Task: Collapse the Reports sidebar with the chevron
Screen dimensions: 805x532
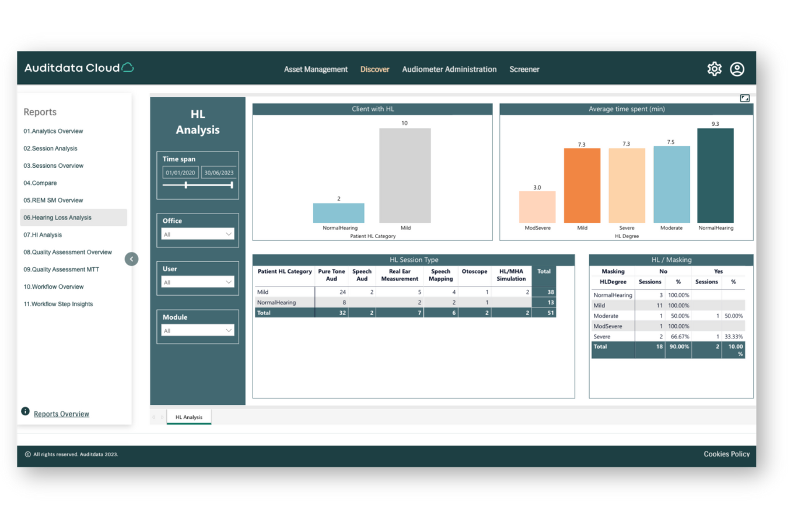Action: tap(131, 258)
